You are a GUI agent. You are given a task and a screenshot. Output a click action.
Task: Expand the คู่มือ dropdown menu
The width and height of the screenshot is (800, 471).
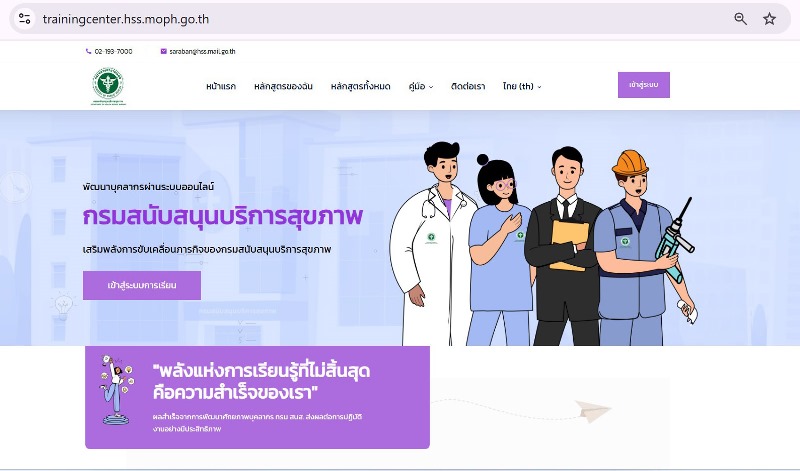[x=421, y=86]
